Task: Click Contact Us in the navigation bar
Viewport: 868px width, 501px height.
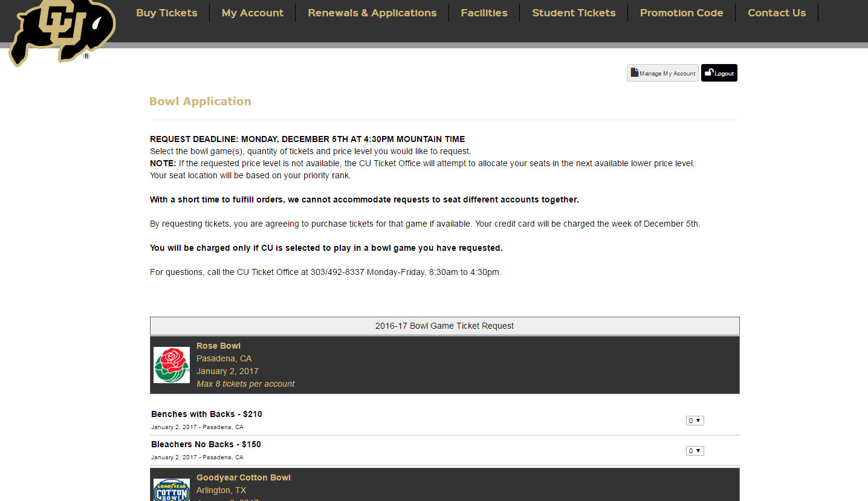Action: pos(777,13)
